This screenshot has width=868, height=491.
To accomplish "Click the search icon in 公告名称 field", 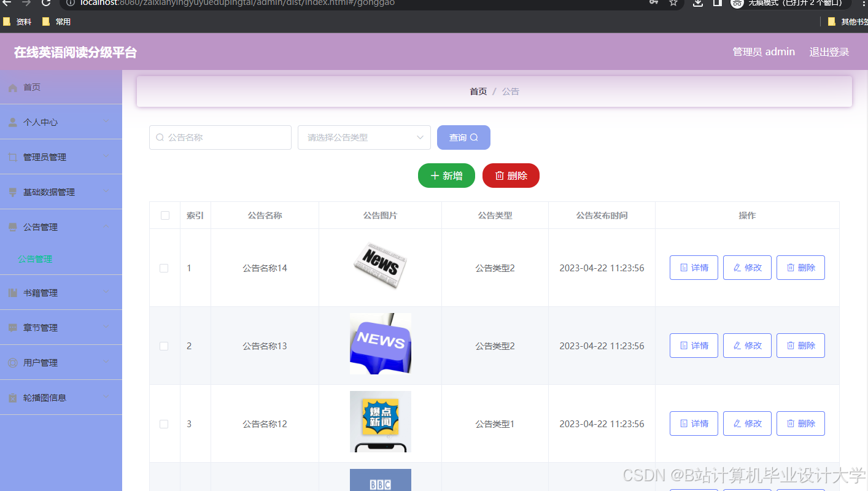I will [160, 137].
